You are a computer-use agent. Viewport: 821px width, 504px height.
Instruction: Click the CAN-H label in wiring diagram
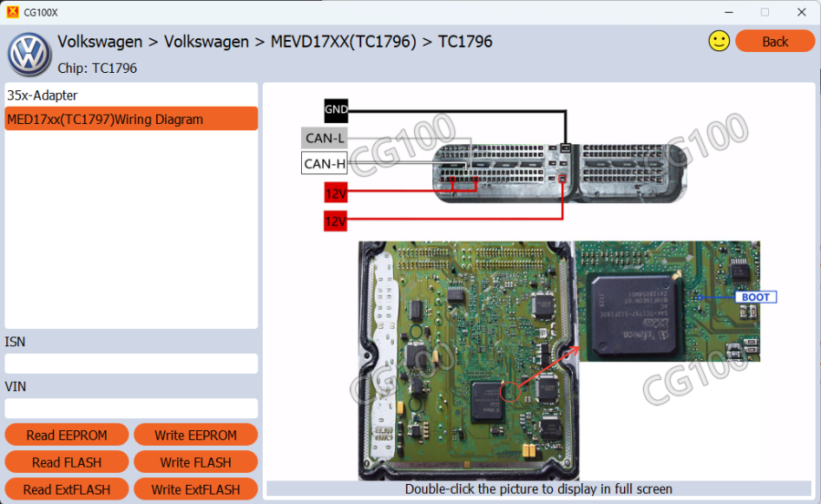(x=325, y=164)
